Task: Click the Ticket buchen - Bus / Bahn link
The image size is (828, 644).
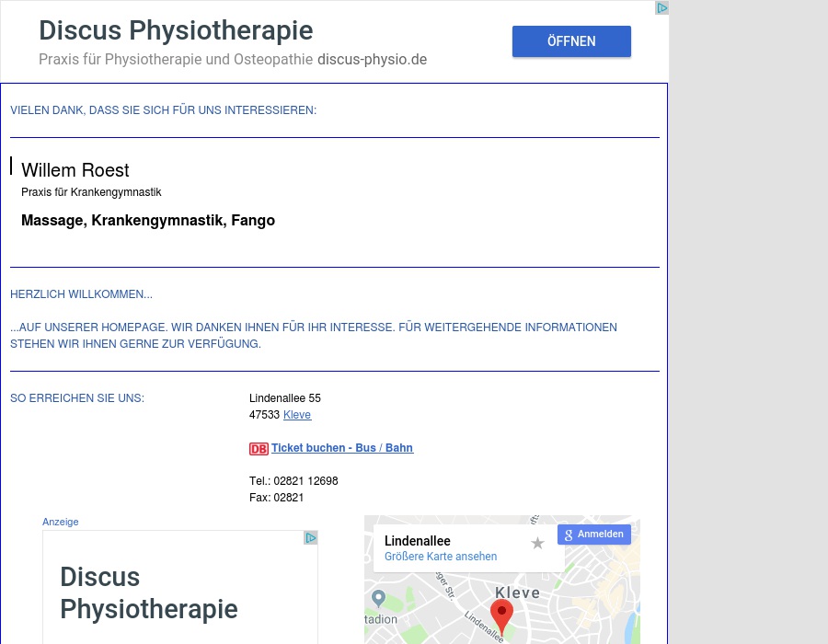Action: 341,448
